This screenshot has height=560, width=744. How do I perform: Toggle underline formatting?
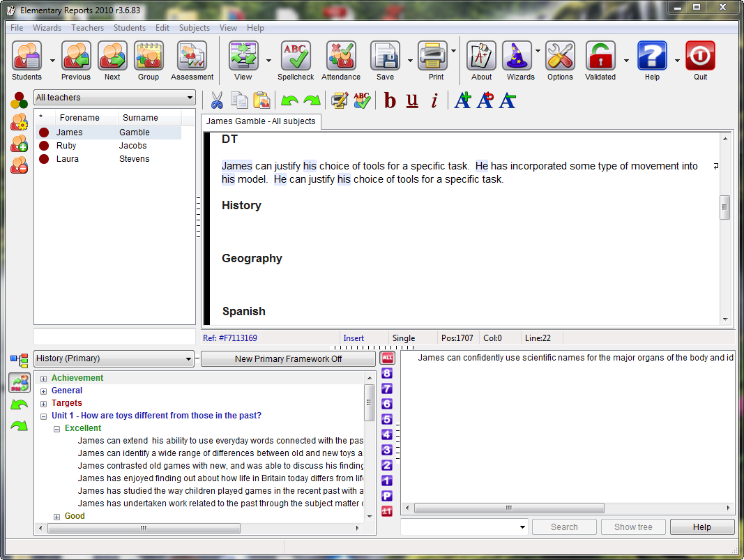pyautogui.click(x=412, y=100)
